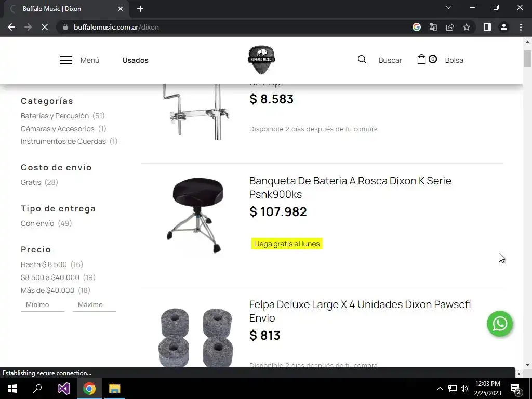Open the shopping bag icon
Screen dimensions: 532x399
tap(421, 59)
